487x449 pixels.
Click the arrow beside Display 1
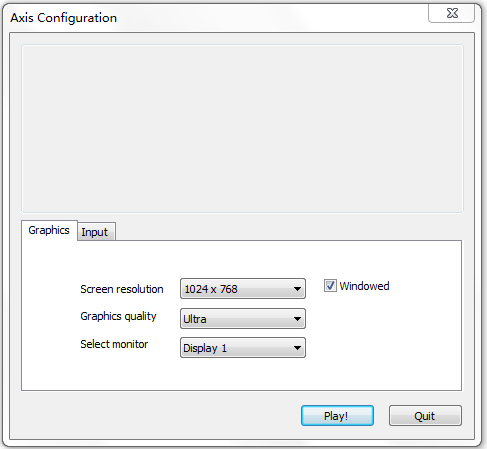(x=297, y=348)
